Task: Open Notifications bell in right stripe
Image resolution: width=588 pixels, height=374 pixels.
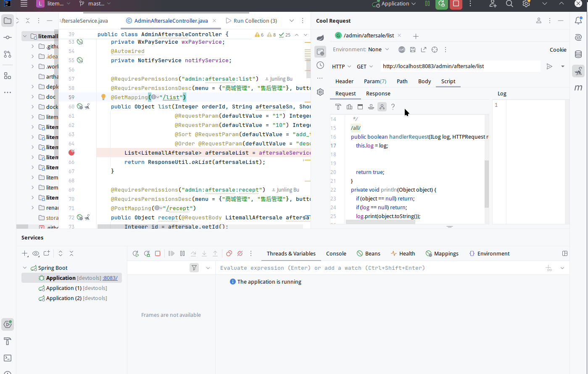Action: click(x=578, y=21)
